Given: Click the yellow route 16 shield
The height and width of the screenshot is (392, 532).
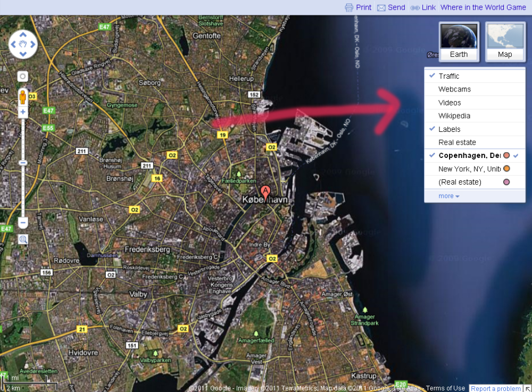Looking at the screenshot, I should 157,178.
